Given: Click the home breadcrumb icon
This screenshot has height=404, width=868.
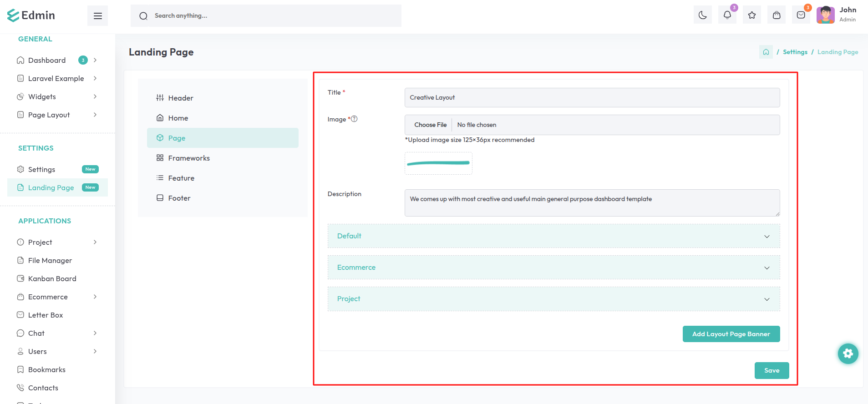Looking at the screenshot, I should click(x=766, y=52).
